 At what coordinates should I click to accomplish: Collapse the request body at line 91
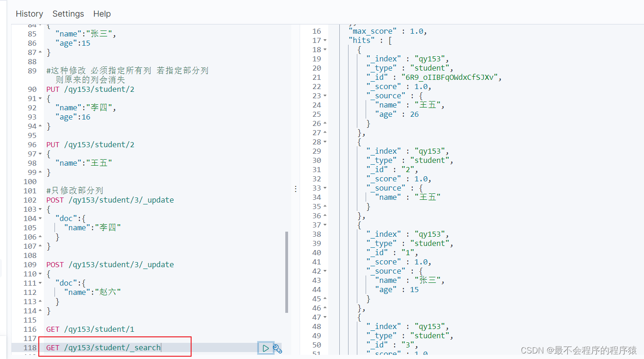[40, 98]
